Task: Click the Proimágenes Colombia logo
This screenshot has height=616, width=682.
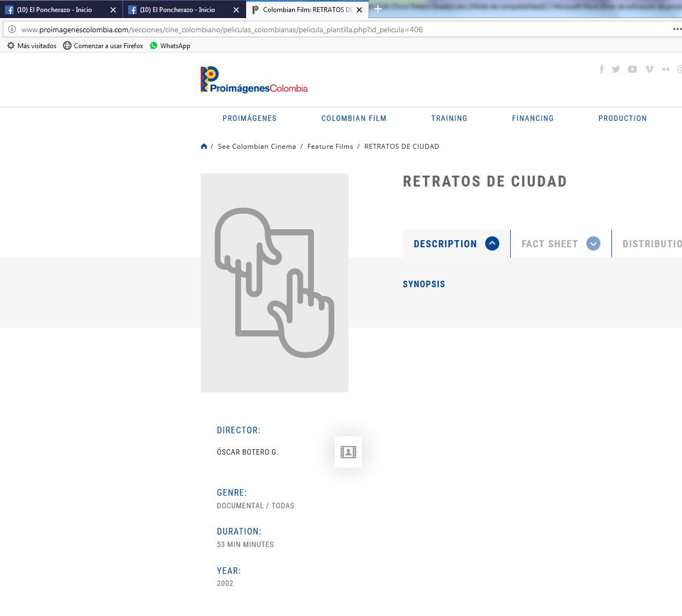Action: pos(254,80)
